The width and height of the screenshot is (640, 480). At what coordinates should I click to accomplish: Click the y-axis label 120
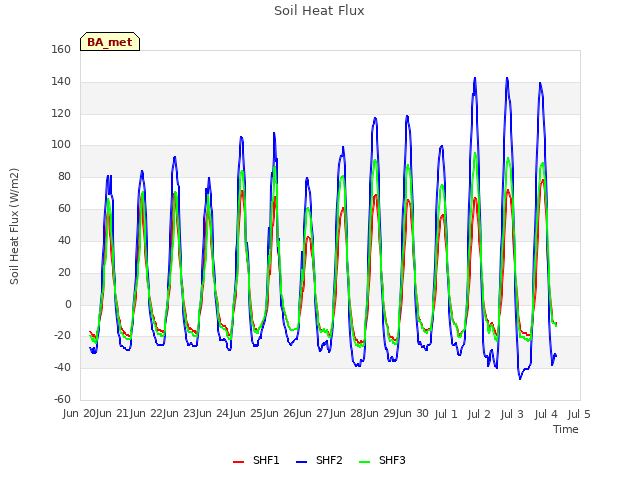[x=61, y=113]
